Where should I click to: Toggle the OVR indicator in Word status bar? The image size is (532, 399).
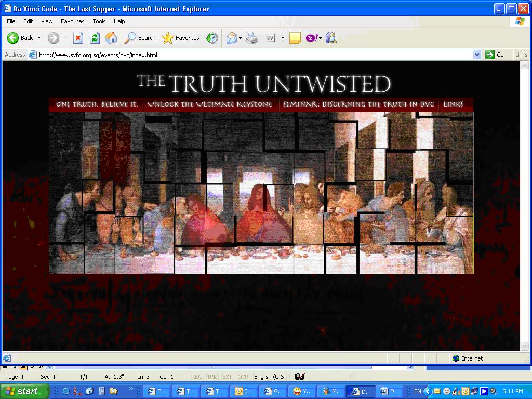[243, 377]
